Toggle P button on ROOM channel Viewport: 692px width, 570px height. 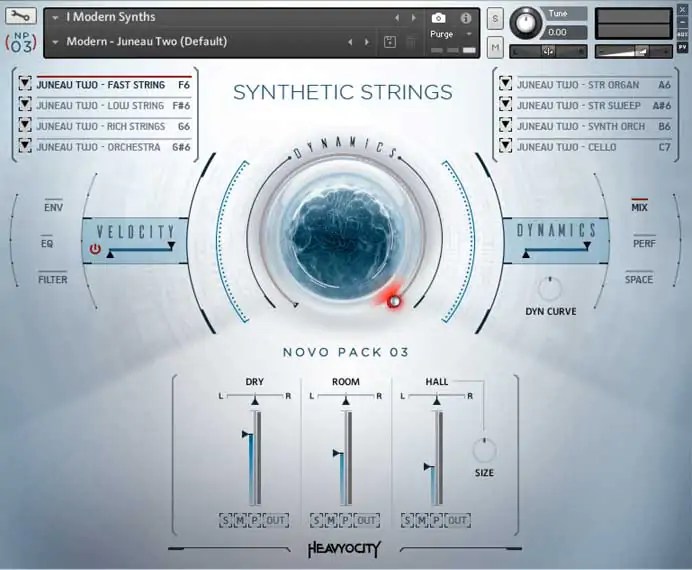pos(346,521)
